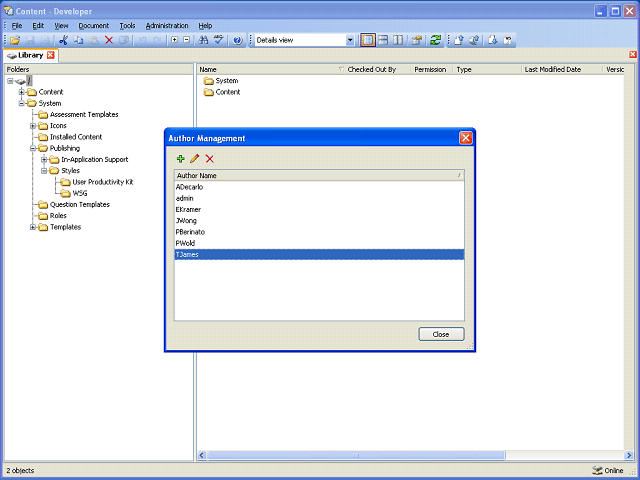The height and width of the screenshot is (480, 640).
Task: Select the WSG folder in tree
Action: pyautogui.click(x=80, y=193)
